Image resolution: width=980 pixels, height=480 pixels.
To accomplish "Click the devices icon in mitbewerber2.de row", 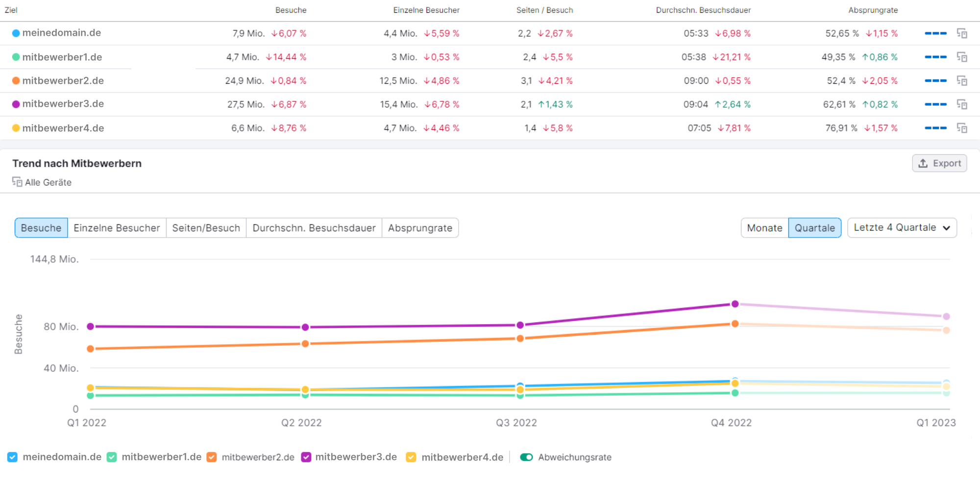I will pos(962,80).
